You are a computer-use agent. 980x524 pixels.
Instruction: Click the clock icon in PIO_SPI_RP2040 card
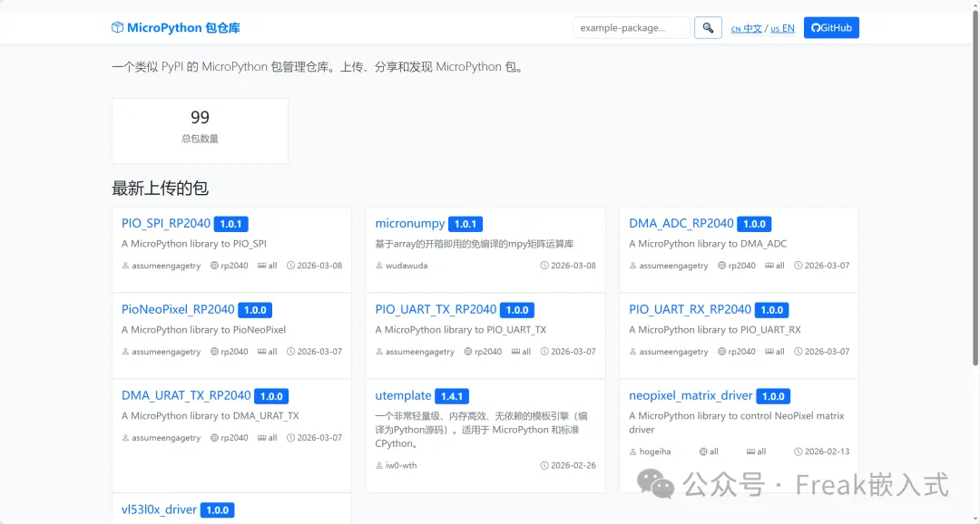pos(290,266)
